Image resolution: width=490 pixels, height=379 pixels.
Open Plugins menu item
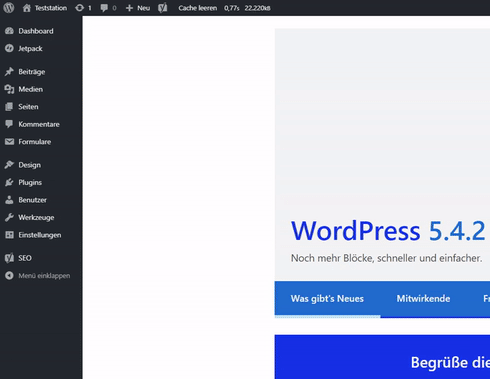click(30, 182)
